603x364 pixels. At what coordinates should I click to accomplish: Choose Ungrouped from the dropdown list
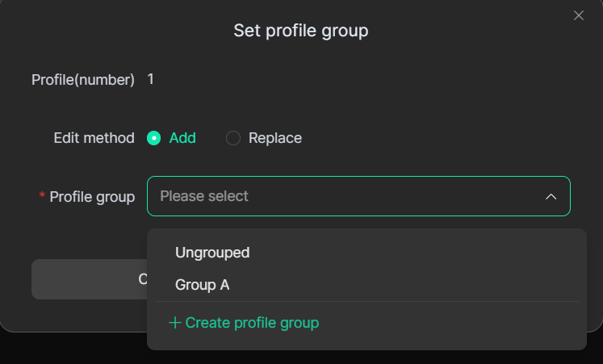(x=212, y=253)
